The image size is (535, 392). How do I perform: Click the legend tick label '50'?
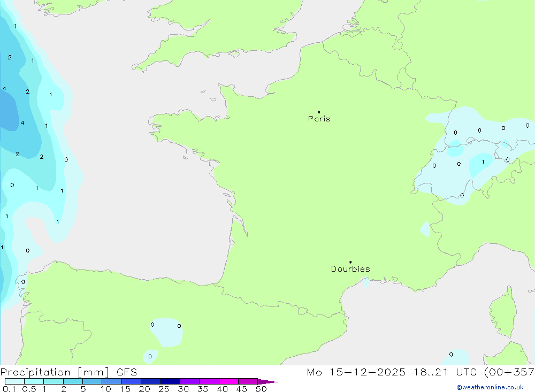pyautogui.click(x=261, y=389)
